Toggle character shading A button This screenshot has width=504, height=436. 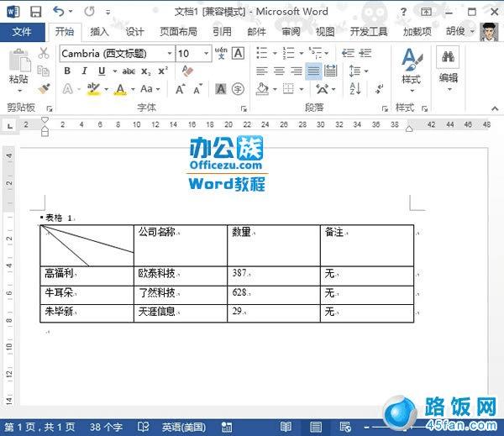[x=220, y=89]
